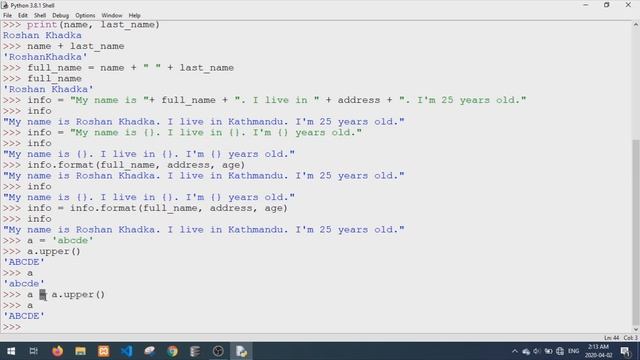640x360 pixels.
Task: Open the Windows Start menu
Action: coord(11,351)
